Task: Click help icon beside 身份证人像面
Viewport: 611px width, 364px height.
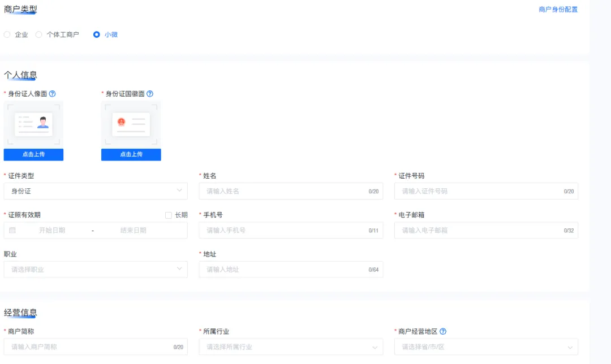Action: tap(52, 94)
